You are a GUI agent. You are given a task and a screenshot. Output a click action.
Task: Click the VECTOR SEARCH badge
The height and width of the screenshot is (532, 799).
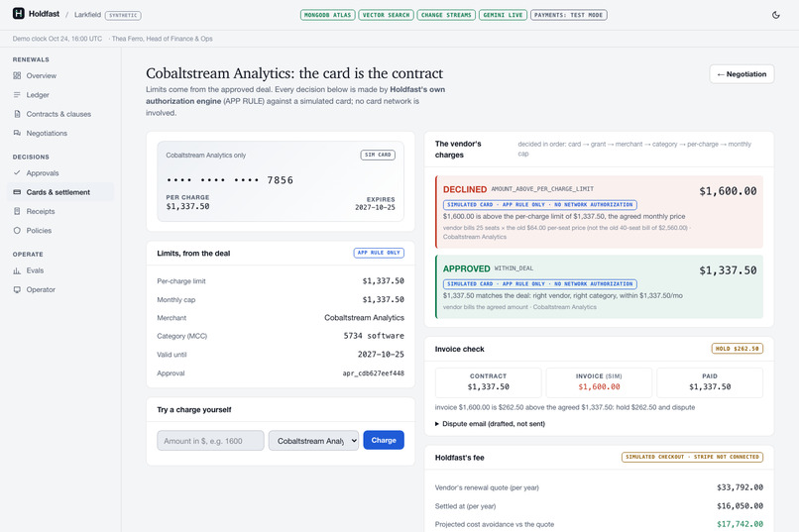point(386,15)
